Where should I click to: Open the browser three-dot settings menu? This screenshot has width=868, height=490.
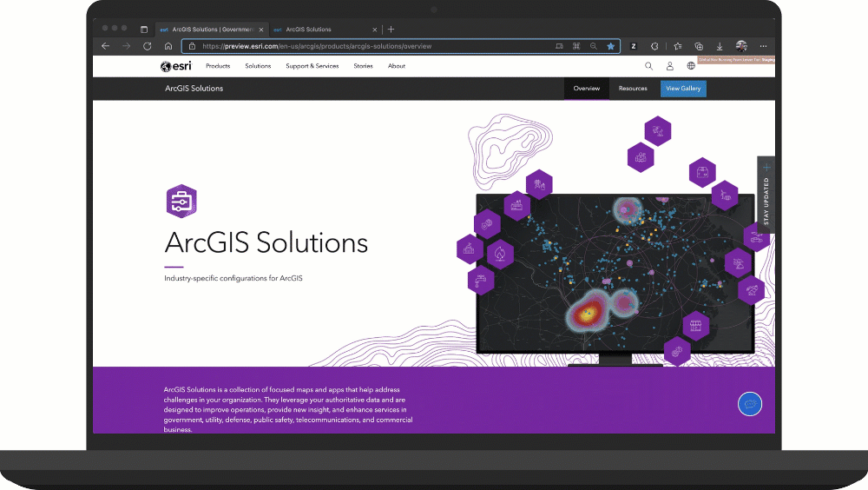(x=763, y=46)
